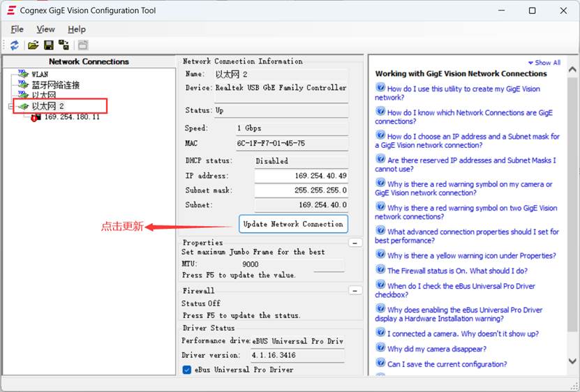Click help icon beside yellow warning icon question
This screenshot has width=580, height=392.
click(380, 255)
